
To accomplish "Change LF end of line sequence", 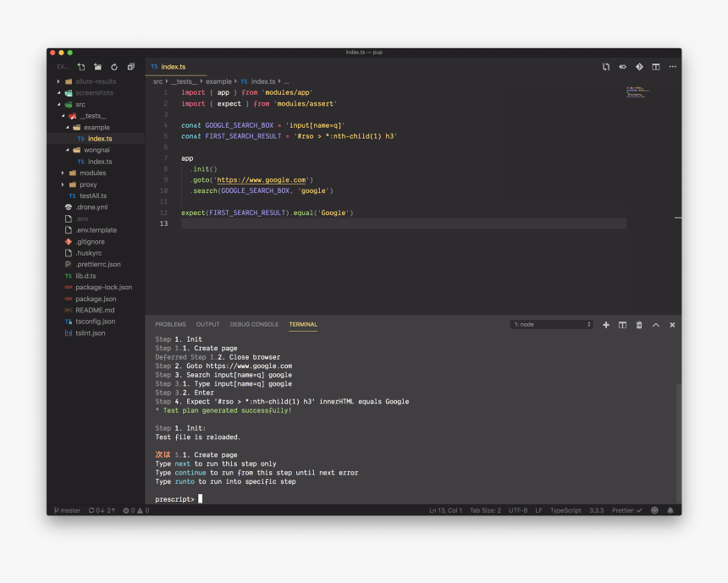I will point(538,510).
